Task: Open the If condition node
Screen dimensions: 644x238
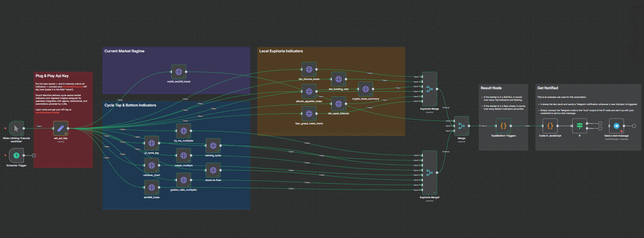Action: point(579,126)
